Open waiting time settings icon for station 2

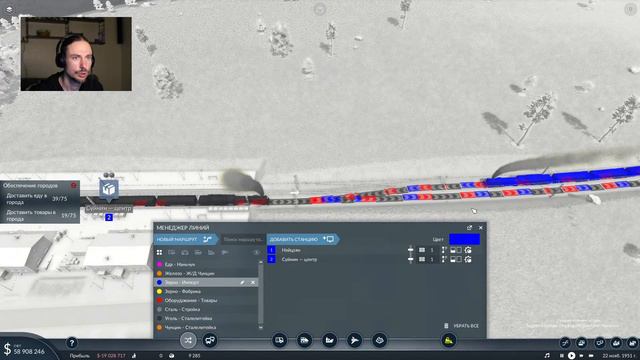coord(468,259)
